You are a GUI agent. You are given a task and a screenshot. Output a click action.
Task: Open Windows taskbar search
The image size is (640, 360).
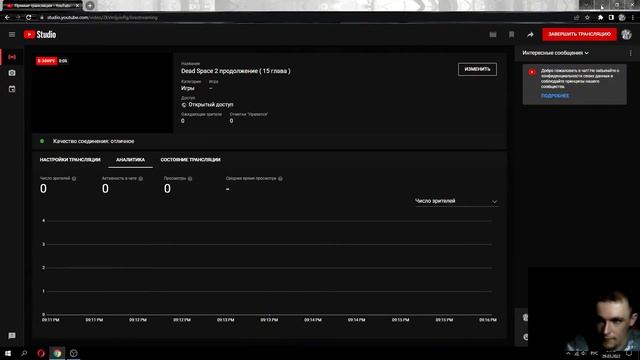[24, 353]
